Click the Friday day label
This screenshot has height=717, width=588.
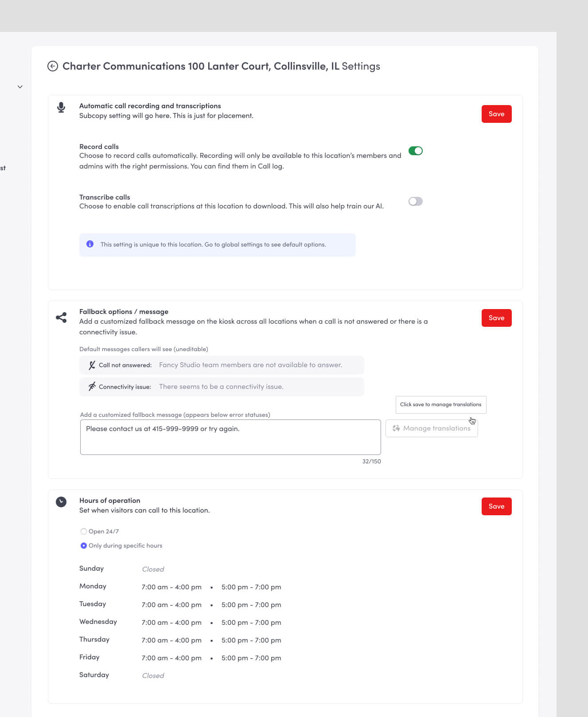point(89,657)
